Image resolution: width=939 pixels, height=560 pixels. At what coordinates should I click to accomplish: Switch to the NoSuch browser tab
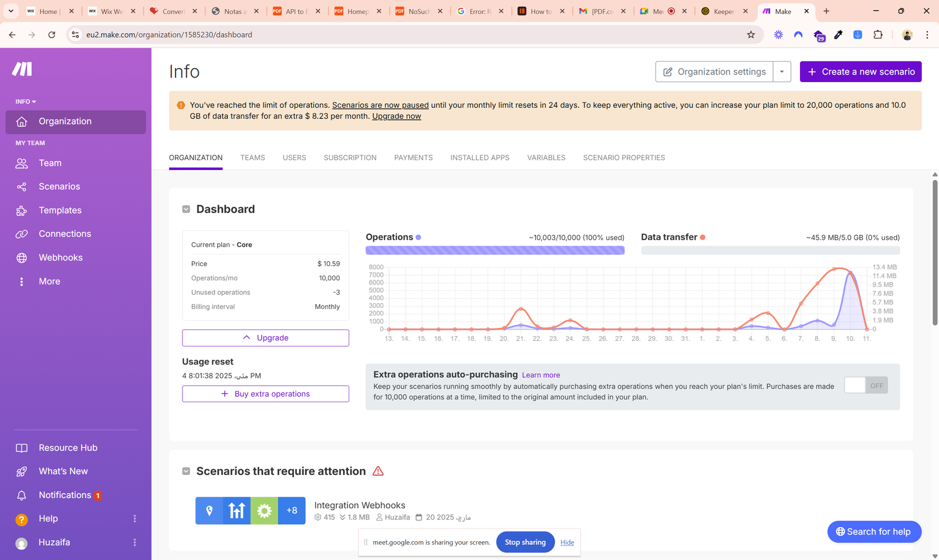(419, 11)
